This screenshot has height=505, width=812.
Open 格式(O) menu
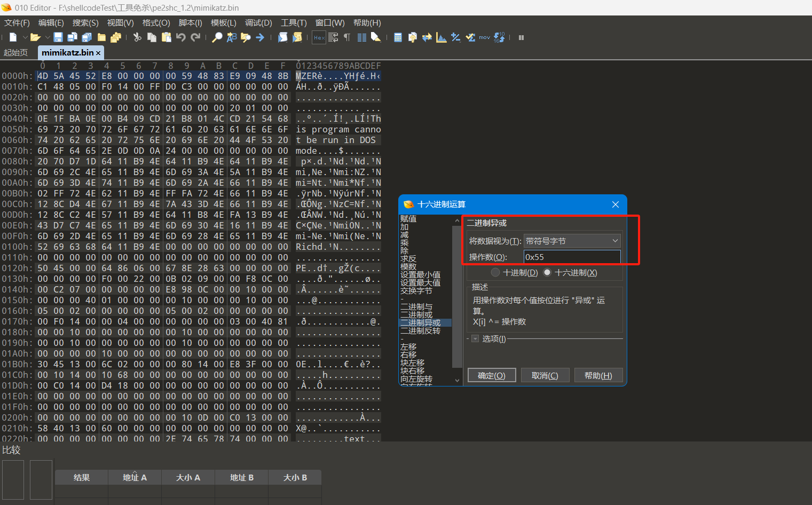click(156, 23)
